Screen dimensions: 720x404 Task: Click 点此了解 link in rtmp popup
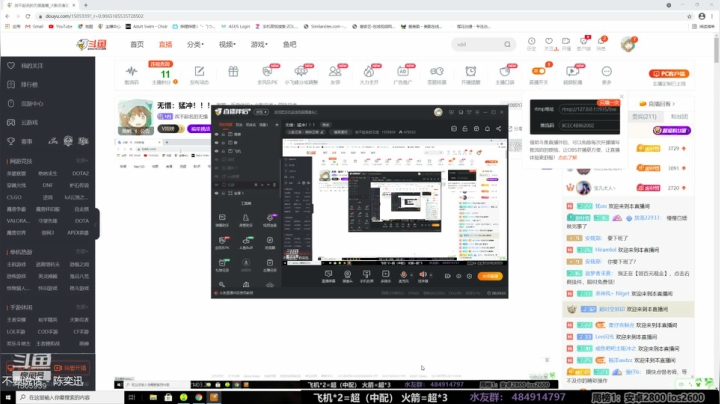pos(567,157)
